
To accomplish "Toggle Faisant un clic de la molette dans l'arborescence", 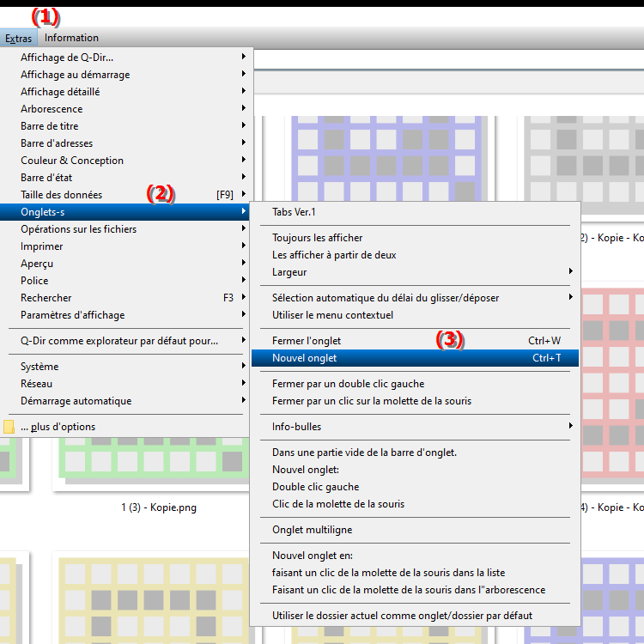I will coord(416,590).
